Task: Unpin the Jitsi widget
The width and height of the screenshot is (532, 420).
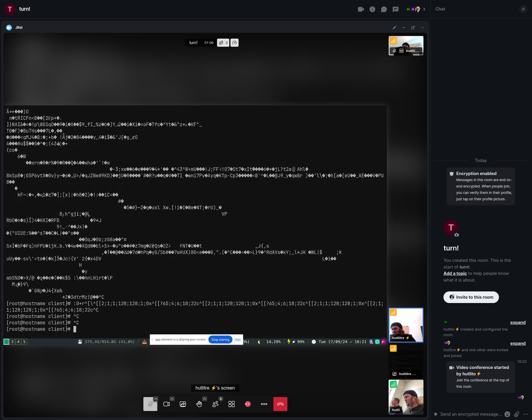Action: coord(394,28)
